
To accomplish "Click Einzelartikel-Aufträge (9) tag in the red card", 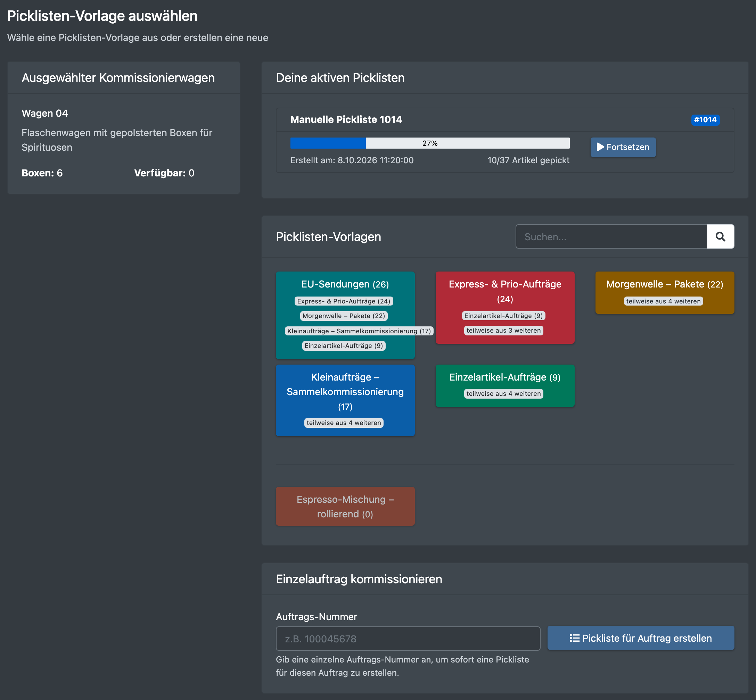I will point(503,316).
